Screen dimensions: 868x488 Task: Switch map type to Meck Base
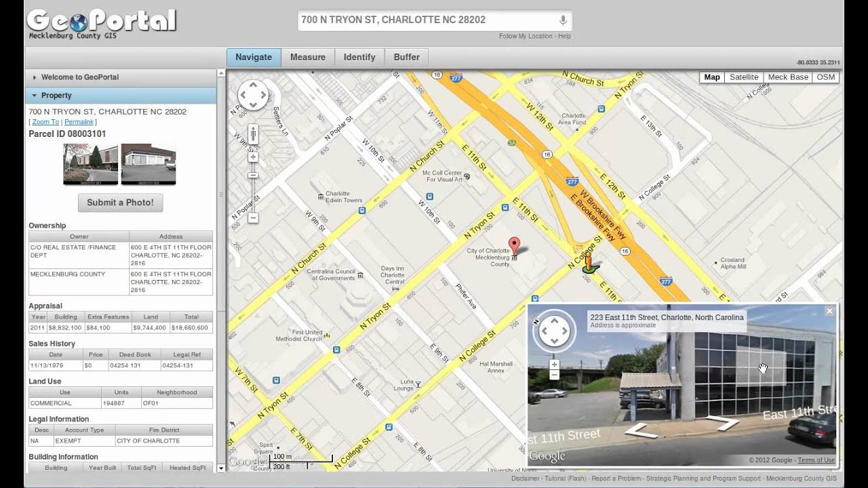coord(788,77)
